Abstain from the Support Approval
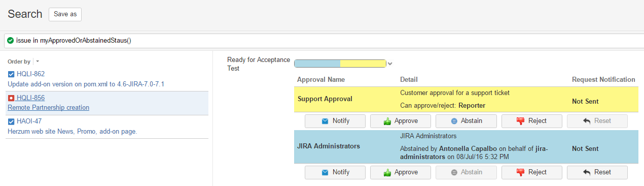 (466, 121)
